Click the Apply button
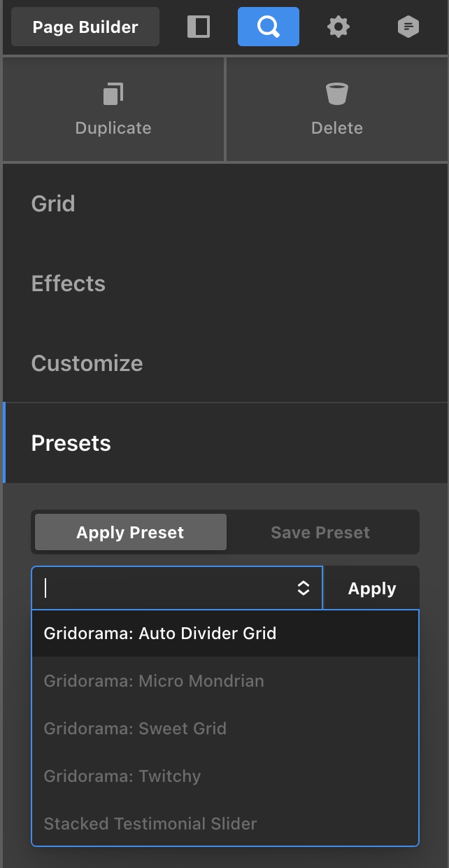449x868 pixels. [372, 588]
